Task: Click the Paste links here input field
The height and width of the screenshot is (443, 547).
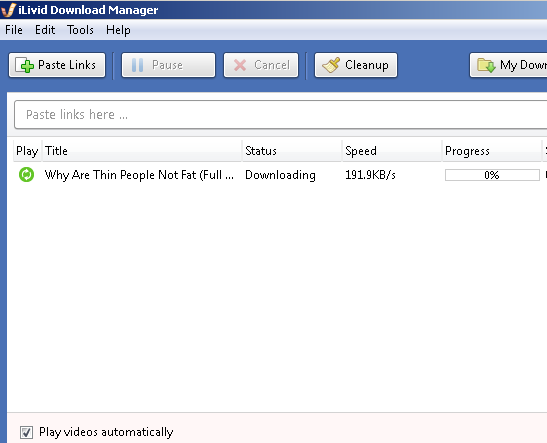Action: point(281,115)
